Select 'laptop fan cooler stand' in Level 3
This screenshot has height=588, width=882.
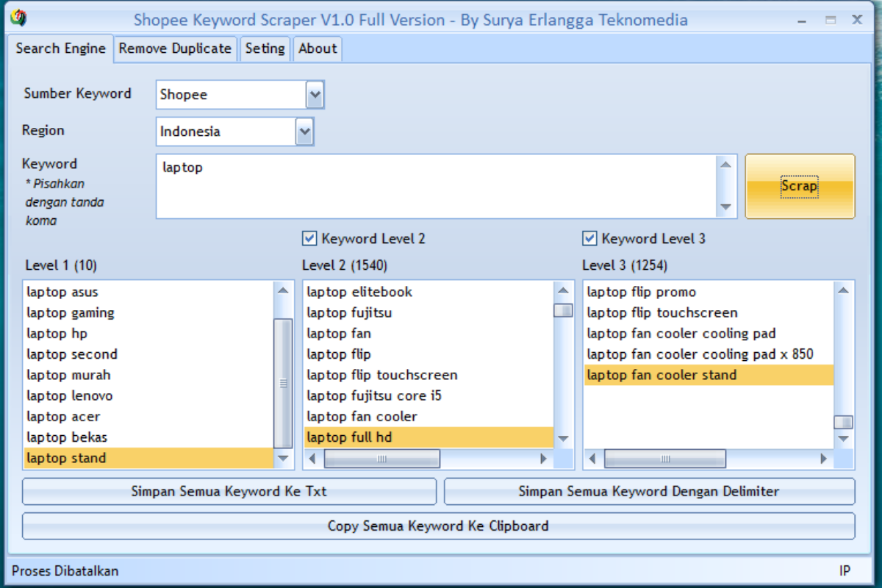[x=709, y=375]
